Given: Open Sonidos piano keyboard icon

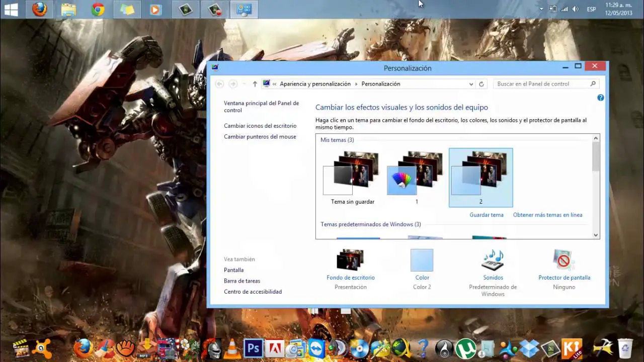Looking at the screenshot, I should click(493, 260).
